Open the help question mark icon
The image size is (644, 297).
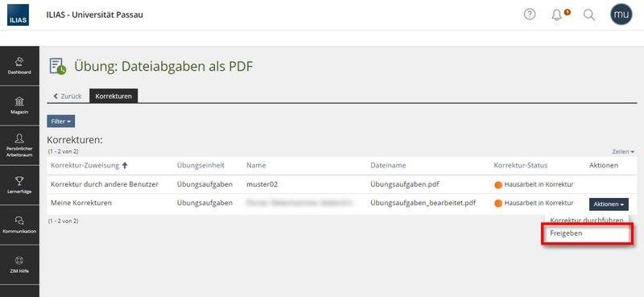coord(530,14)
